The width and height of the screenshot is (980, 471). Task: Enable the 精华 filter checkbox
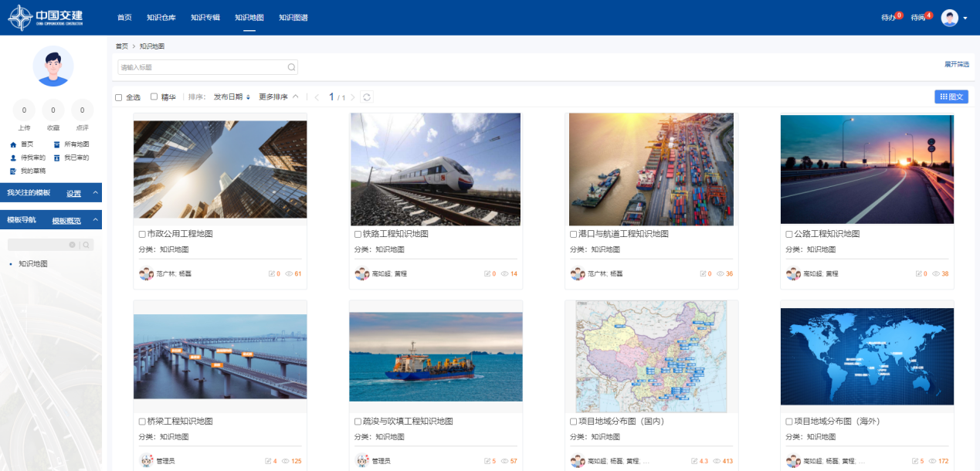point(154,97)
